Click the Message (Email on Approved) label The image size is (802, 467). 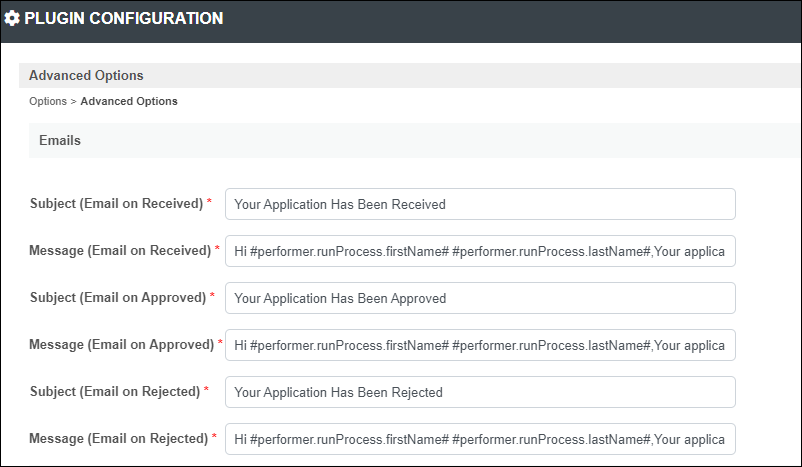tap(122, 345)
